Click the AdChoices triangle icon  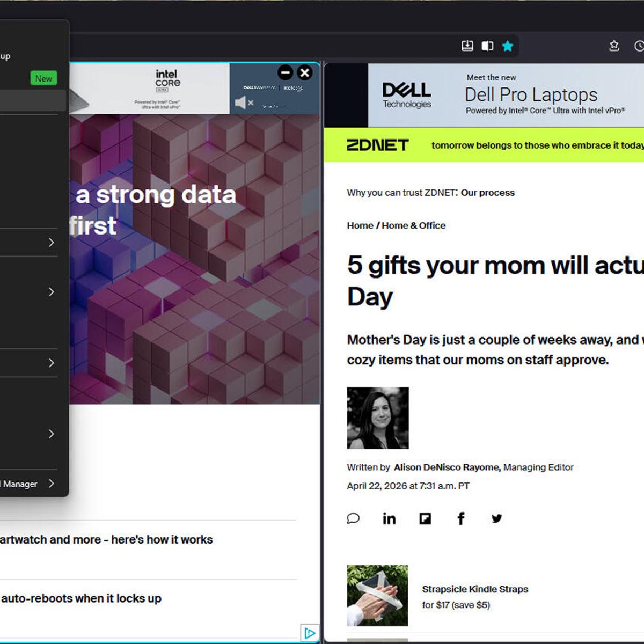pyautogui.click(x=310, y=633)
